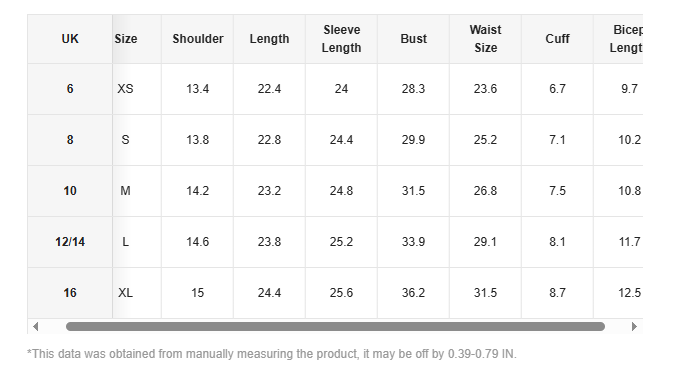682x366 pixels.
Task: Select the UK column header
Action: [x=70, y=39]
